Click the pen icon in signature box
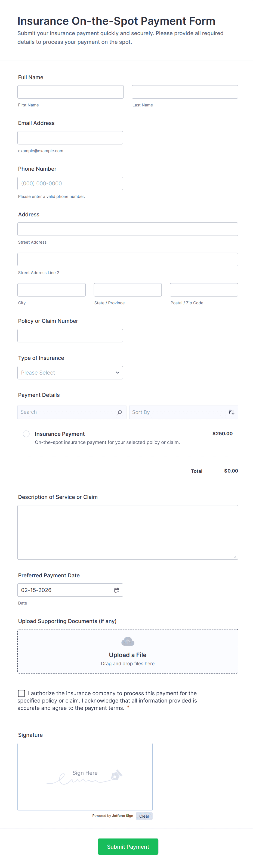The height and width of the screenshot is (868, 253). [116, 775]
